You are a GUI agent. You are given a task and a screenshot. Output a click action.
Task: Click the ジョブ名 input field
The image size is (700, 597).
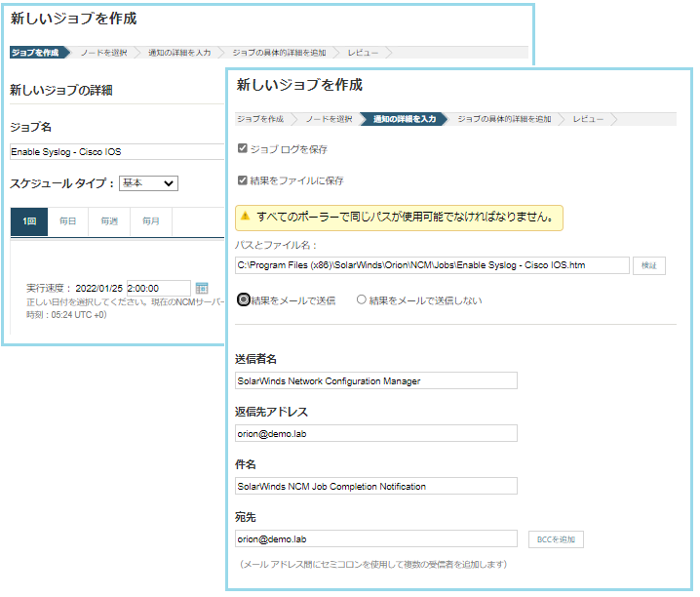(x=117, y=152)
